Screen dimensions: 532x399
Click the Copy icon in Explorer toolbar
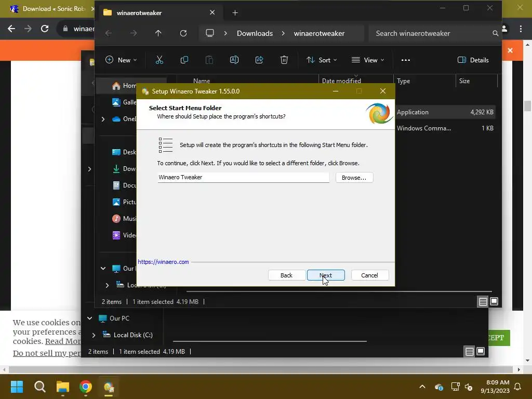point(184,60)
